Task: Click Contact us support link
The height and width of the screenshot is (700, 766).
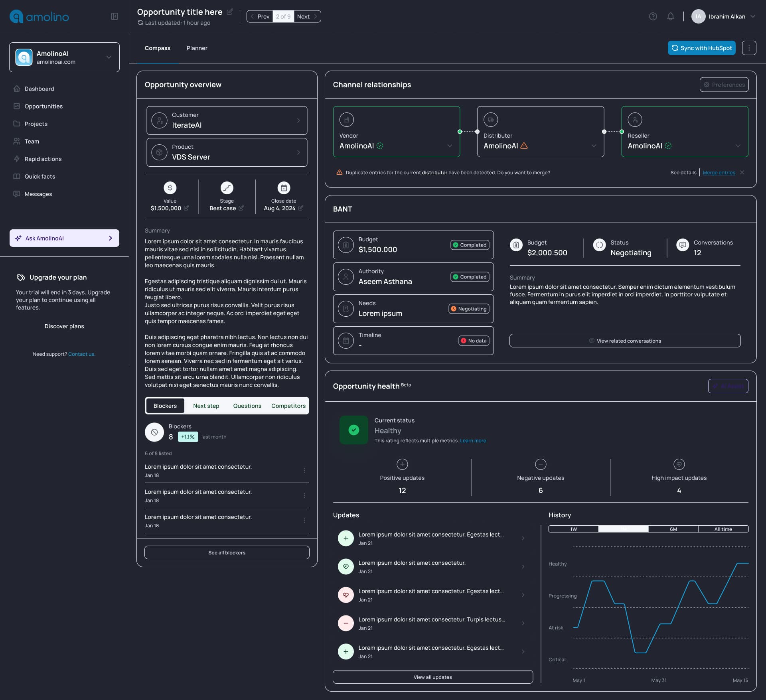Action: pyautogui.click(x=82, y=354)
